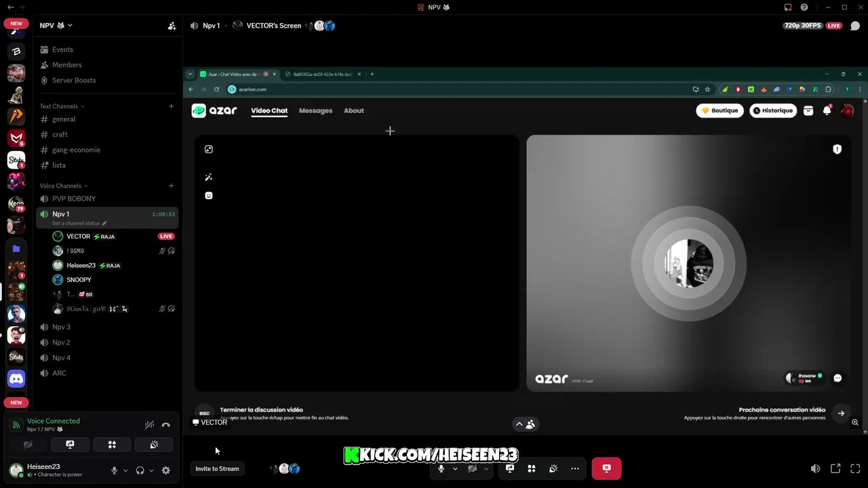Open soundboard icon in bottom stream toolbar
The width and height of the screenshot is (868, 488).
click(553, 468)
